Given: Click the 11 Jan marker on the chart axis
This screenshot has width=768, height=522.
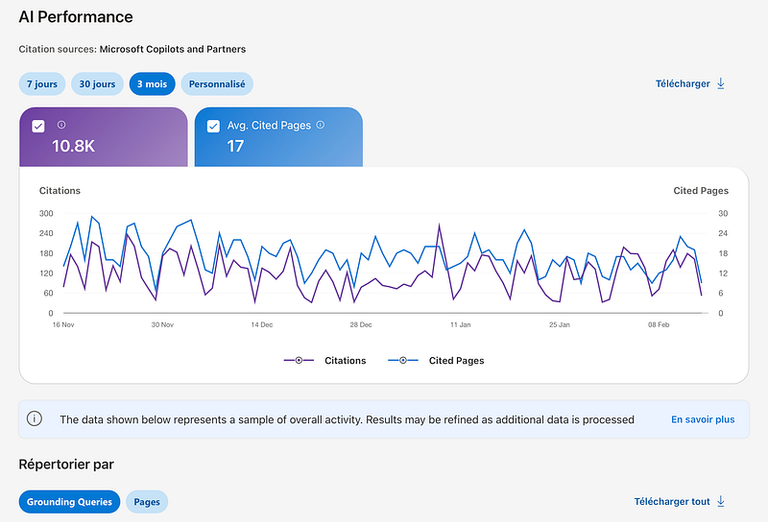Looking at the screenshot, I should tap(460, 325).
